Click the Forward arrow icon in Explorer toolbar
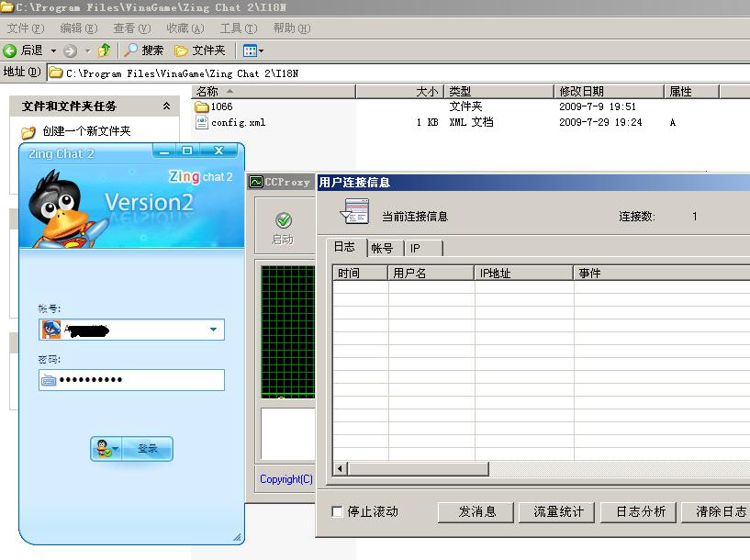Screen dimensions: 750x560 pyautogui.click(x=71, y=50)
